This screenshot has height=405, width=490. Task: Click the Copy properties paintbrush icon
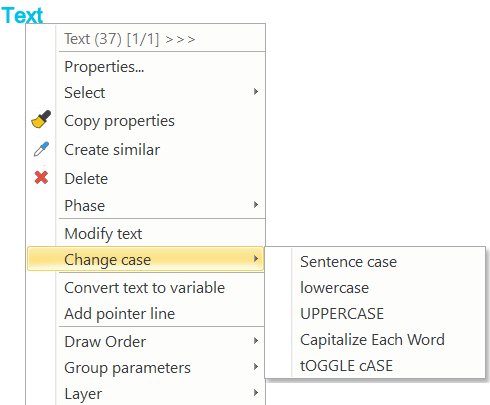[41, 119]
